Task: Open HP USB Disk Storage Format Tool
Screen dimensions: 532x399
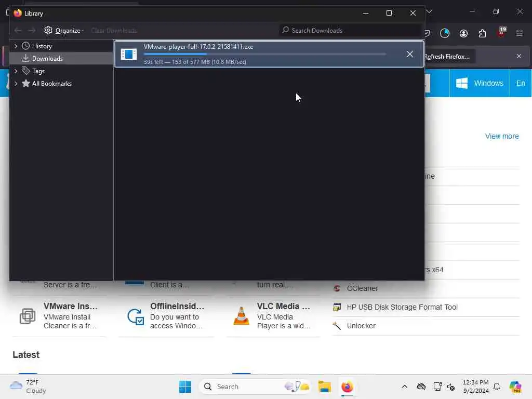Action: click(402, 307)
